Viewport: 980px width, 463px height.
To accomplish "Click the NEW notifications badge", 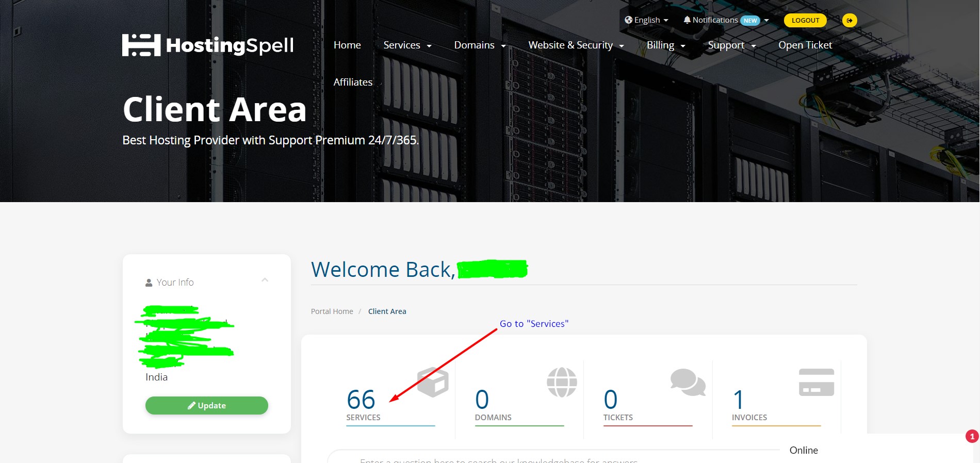I will click(750, 21).
